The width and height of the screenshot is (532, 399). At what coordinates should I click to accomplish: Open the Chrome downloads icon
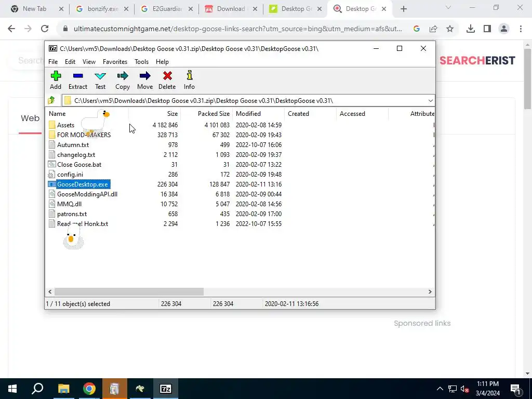pyautogui.click(x=471, y=29)
